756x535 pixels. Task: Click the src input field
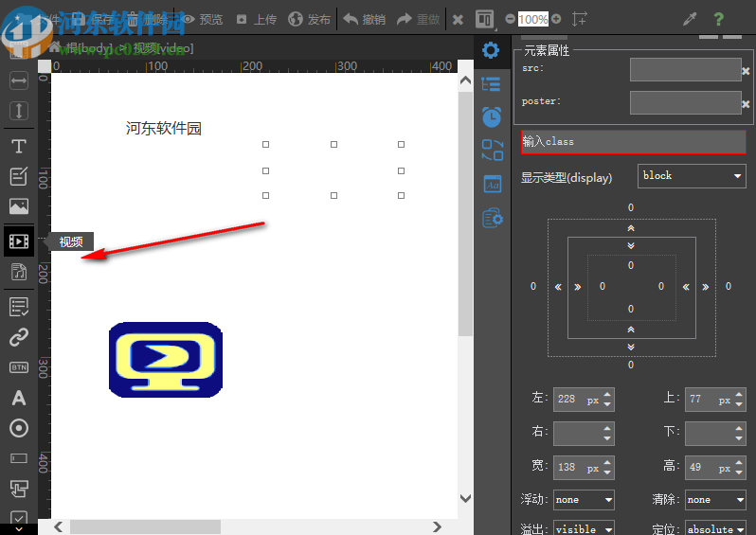click(685, 70)
